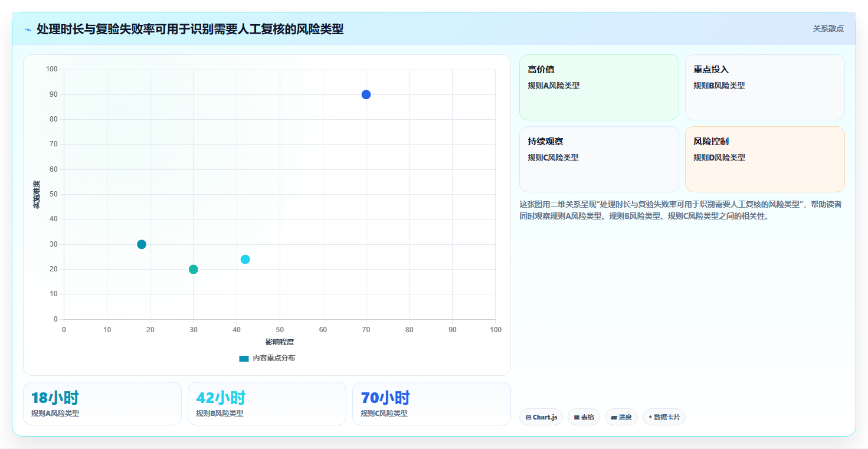This screenshot has height=449, width=868.
Task: Click the title starting 处理时长与复验失败率
Action: 190,29
